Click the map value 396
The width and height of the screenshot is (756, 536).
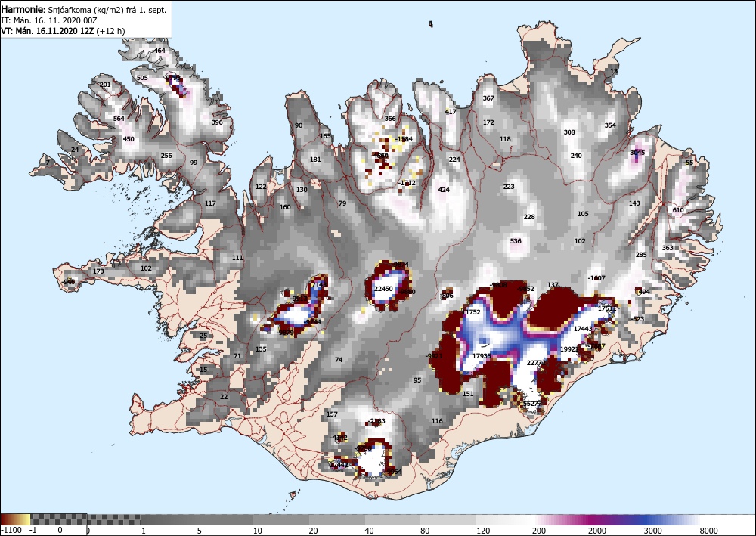(217, 122)
